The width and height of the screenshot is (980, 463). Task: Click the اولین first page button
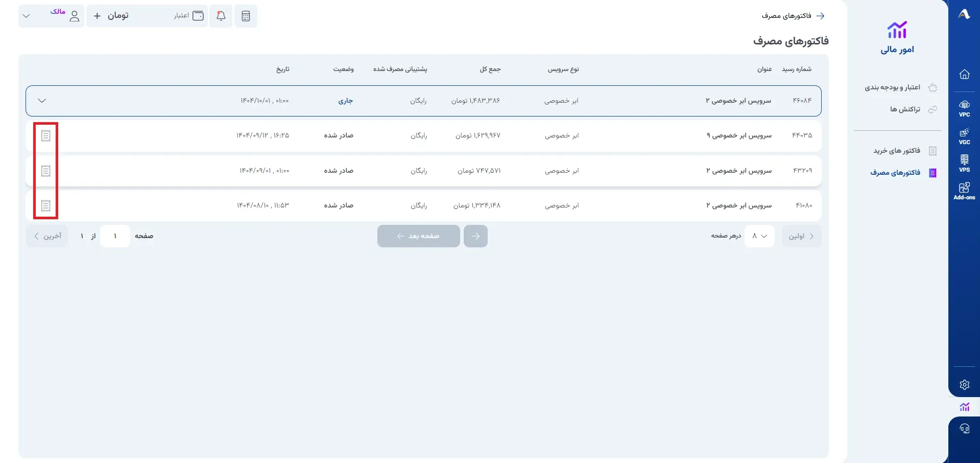click(x=802, y=236)
